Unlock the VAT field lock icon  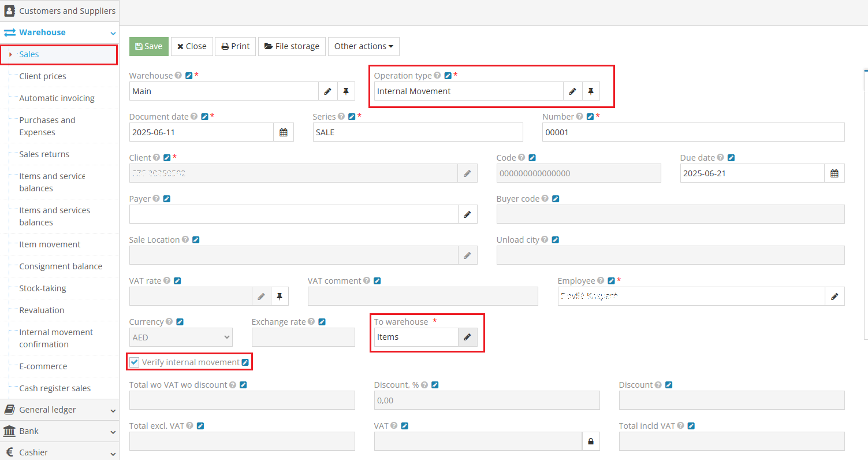590,441
